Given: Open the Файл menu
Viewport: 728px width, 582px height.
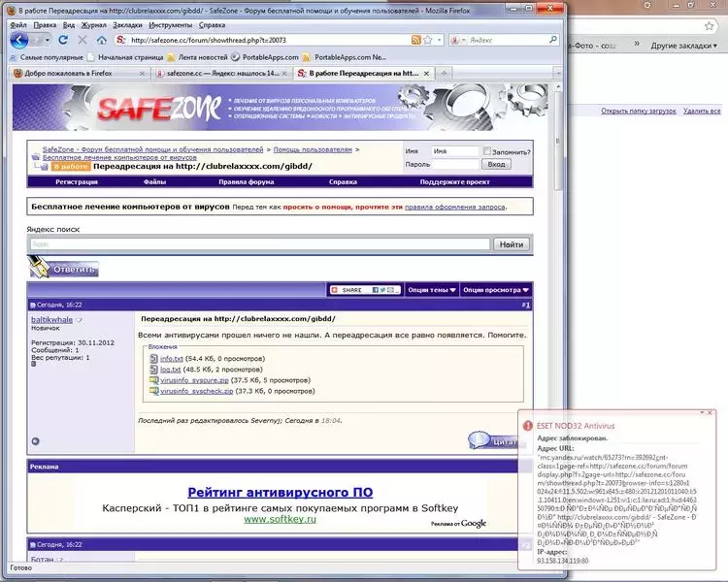Looking at the screenshot, I should [18, 25].
